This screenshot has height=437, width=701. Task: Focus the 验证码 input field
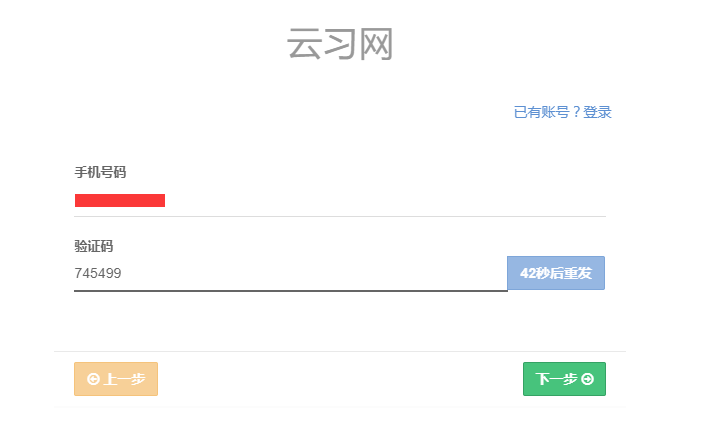tap(290, 273)
